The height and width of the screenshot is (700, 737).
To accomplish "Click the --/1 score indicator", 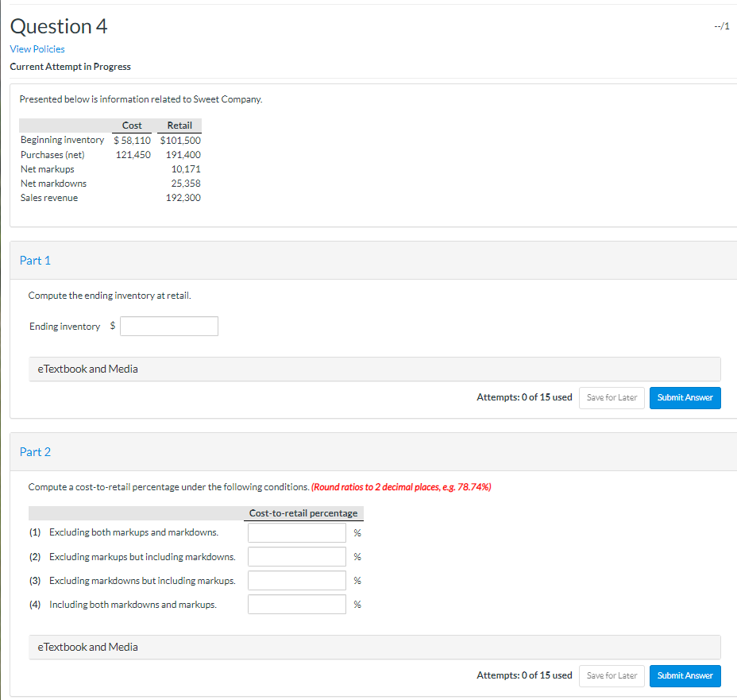I will click(723, 25).
